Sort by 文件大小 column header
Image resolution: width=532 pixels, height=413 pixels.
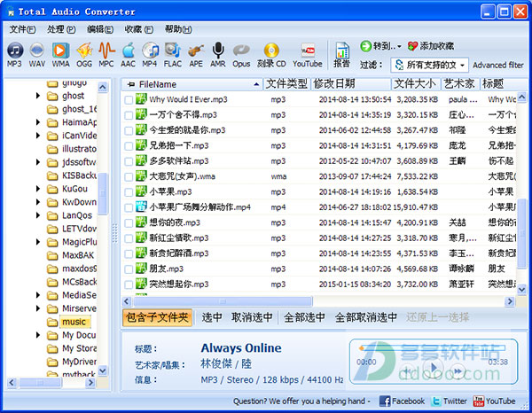416,84
